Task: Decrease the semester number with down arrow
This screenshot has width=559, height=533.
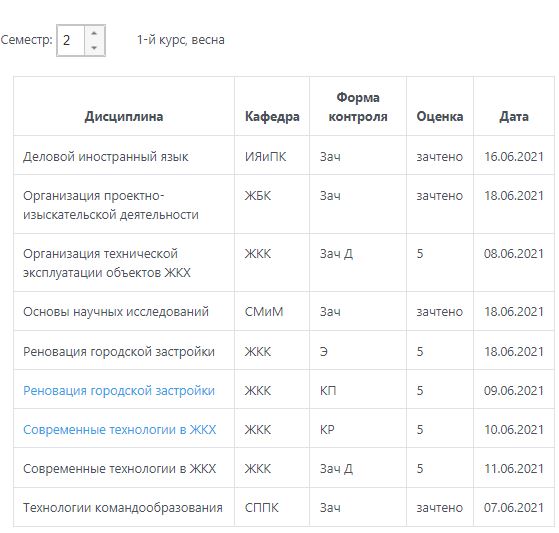Action: (94, 47)
